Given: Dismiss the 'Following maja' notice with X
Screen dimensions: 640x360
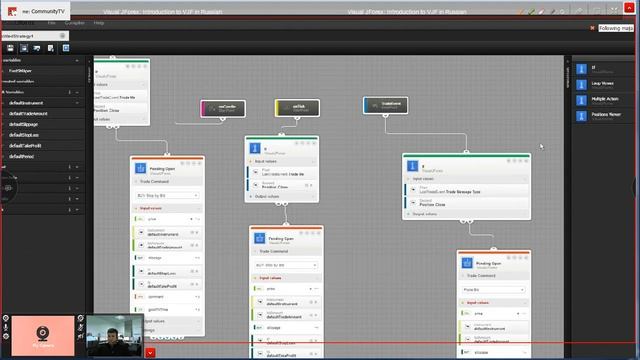Looking at the screenshot, I should [592, 28].
